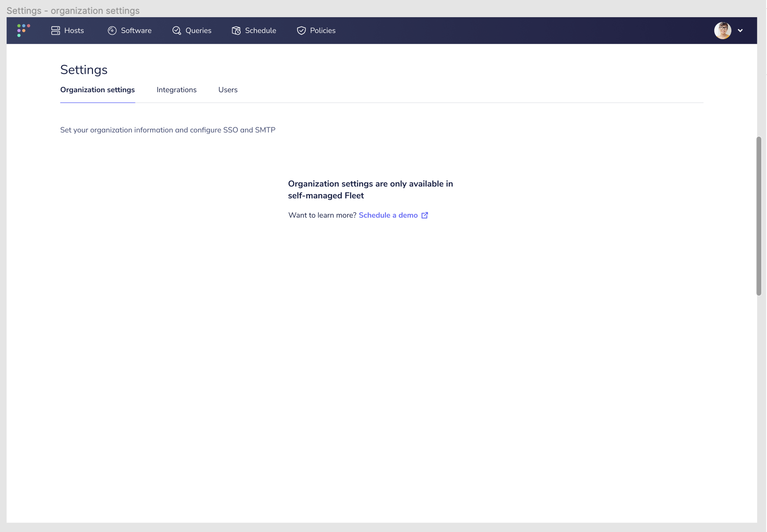Viewport: 767px width, 532px height.
Task: Open the Hosts page from the navbar
Action: tap(67, 30)
